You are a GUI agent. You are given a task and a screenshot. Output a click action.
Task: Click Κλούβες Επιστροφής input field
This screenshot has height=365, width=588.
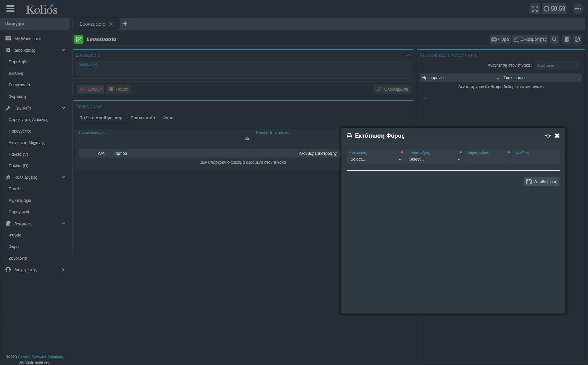297,137
